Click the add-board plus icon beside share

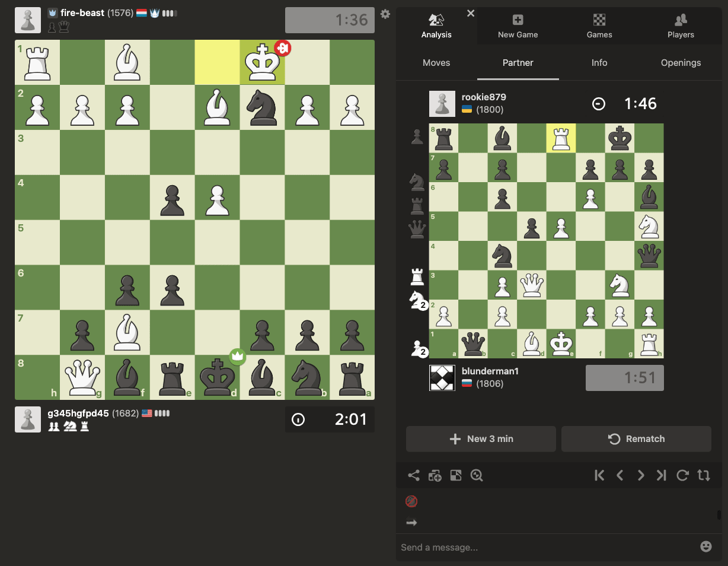tap(435, 475)
